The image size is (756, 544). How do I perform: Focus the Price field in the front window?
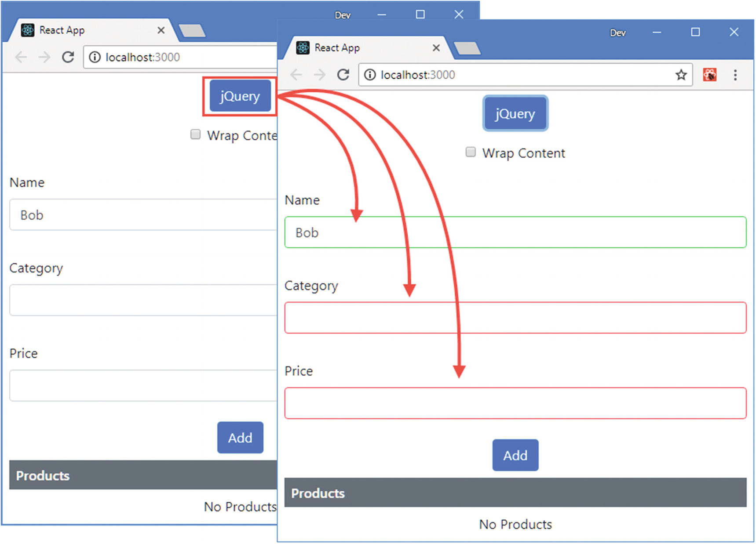515,403
